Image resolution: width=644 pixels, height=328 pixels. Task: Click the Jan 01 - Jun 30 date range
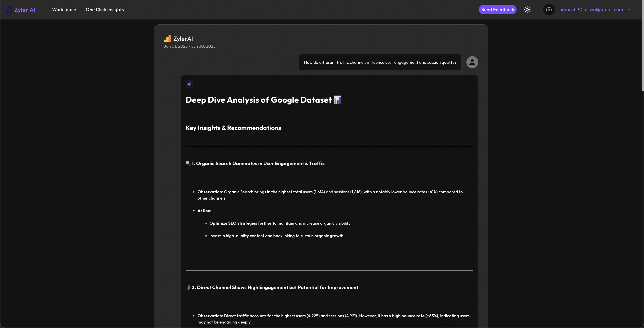click(x=189, y=46)
